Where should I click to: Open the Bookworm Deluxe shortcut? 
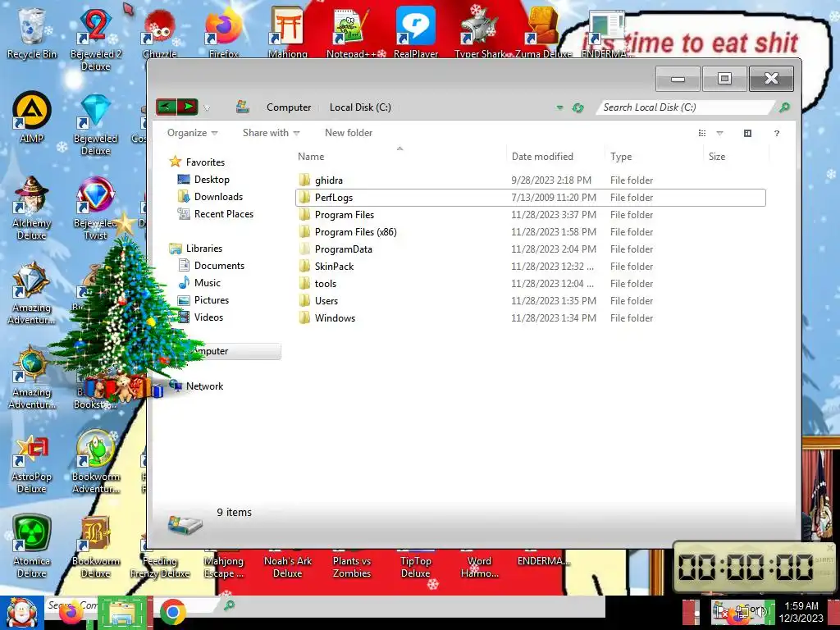pos(95,546)
